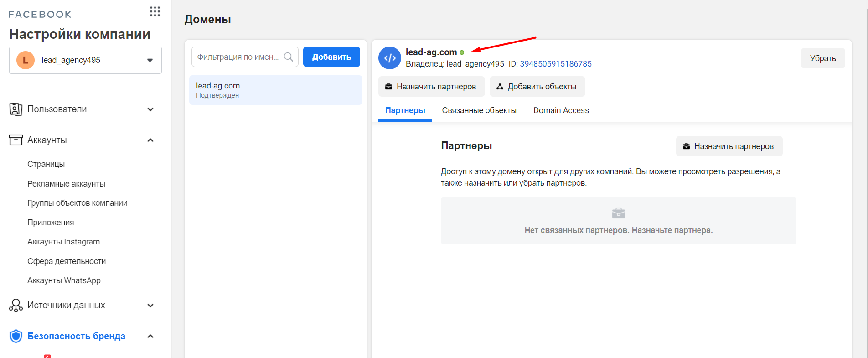Open Группы объектов компании
This screenshot has height=358, width=868.
pyautogui.click(x=77, y=203)
